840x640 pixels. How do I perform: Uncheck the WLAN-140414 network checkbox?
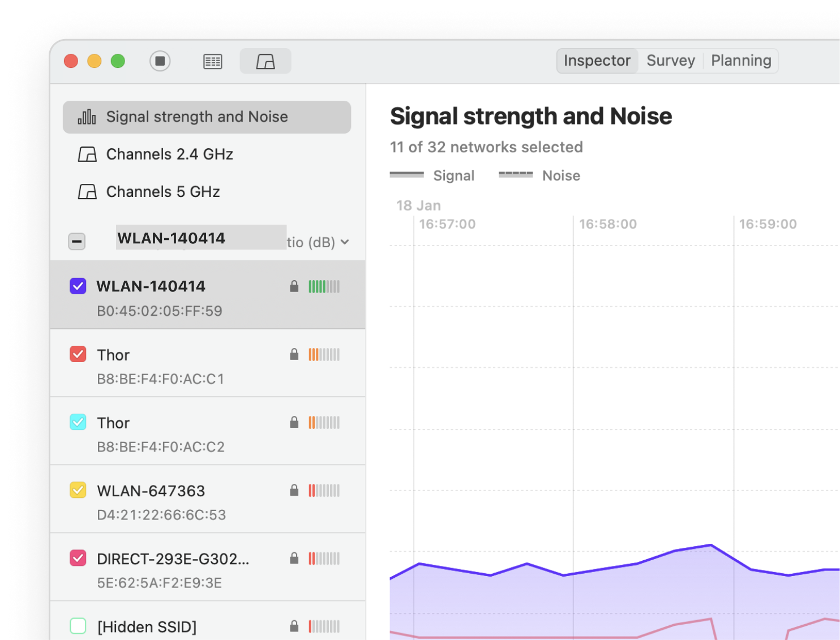tap(78, 286)
